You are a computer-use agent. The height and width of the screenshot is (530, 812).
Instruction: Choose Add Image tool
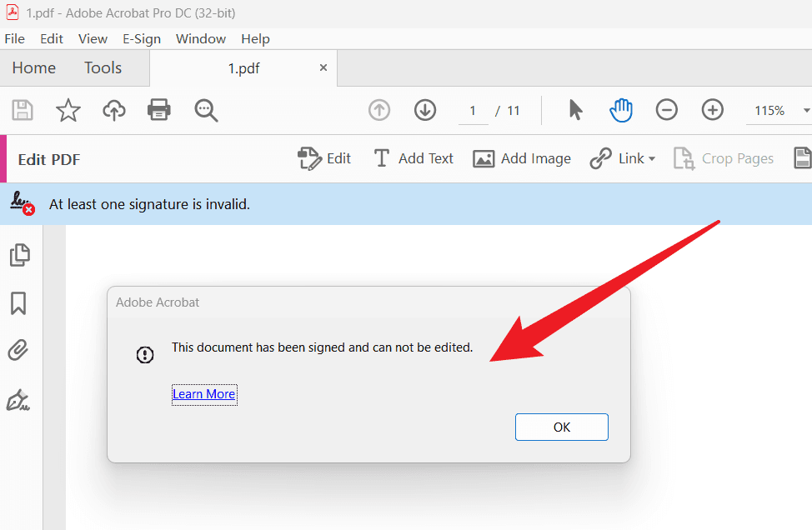coord(522,158)
